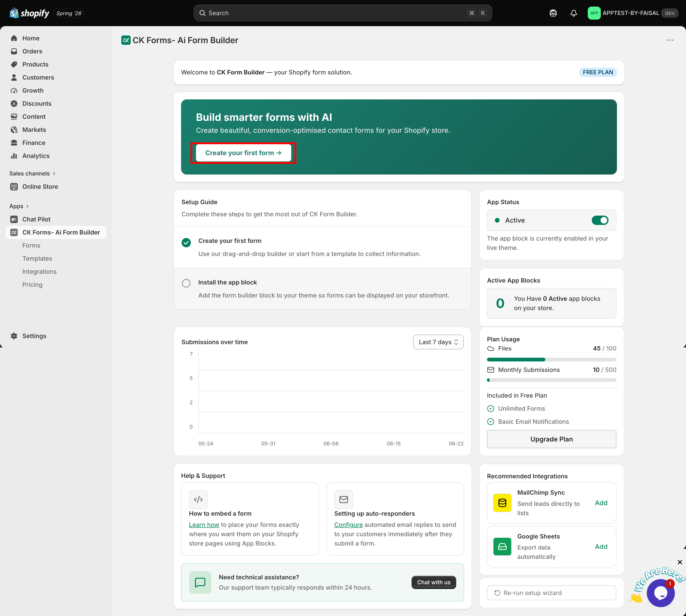Open the Pricing submenu item
The image size is (686, 616).
pos(32,285)
